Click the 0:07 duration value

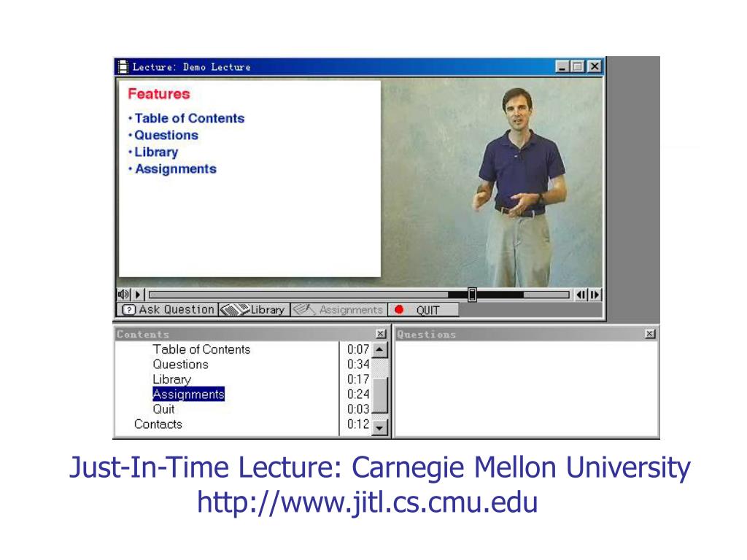[x=358, y=349]
